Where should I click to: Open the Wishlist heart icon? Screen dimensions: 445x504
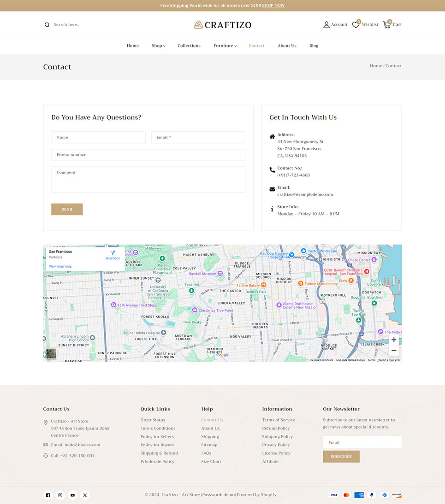(x=356, y=25)
